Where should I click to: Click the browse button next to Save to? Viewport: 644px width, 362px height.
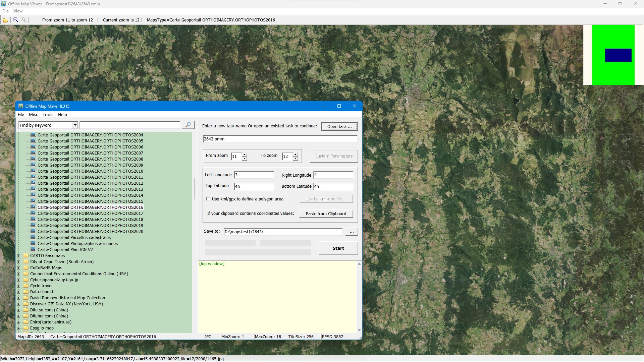352,232
